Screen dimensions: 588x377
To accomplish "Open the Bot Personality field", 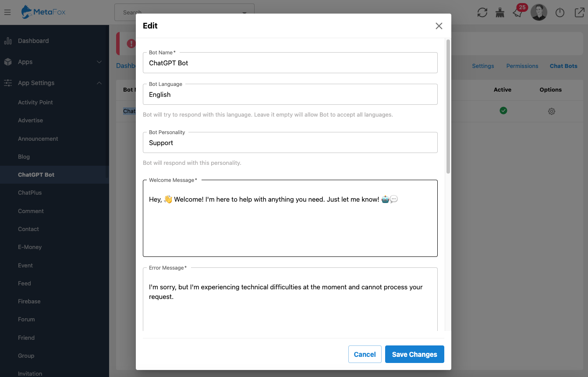I will 290,142.
